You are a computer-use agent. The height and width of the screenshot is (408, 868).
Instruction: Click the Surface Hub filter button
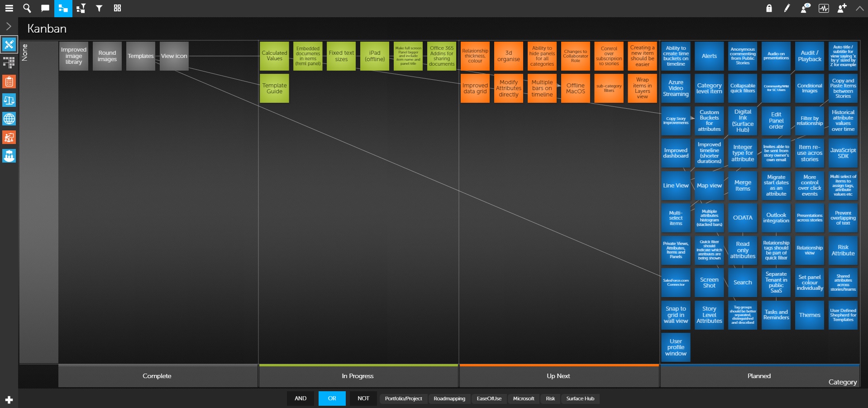580,398
